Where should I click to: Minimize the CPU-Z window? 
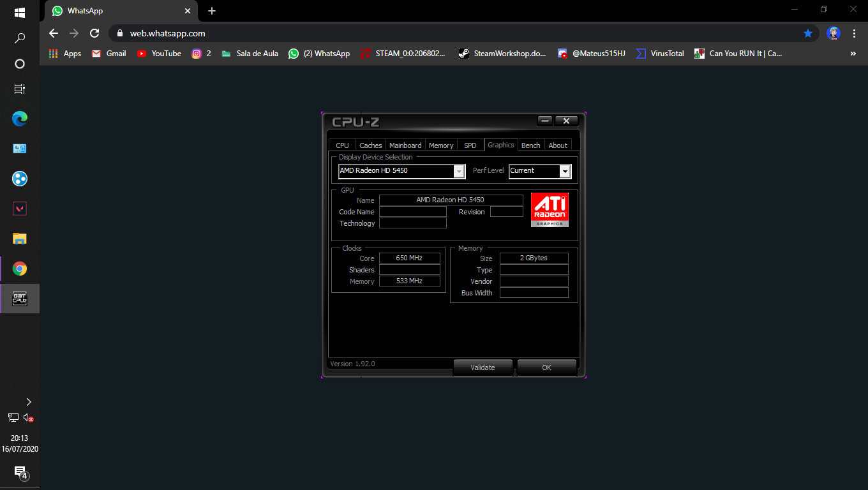[x=545, y=121]
